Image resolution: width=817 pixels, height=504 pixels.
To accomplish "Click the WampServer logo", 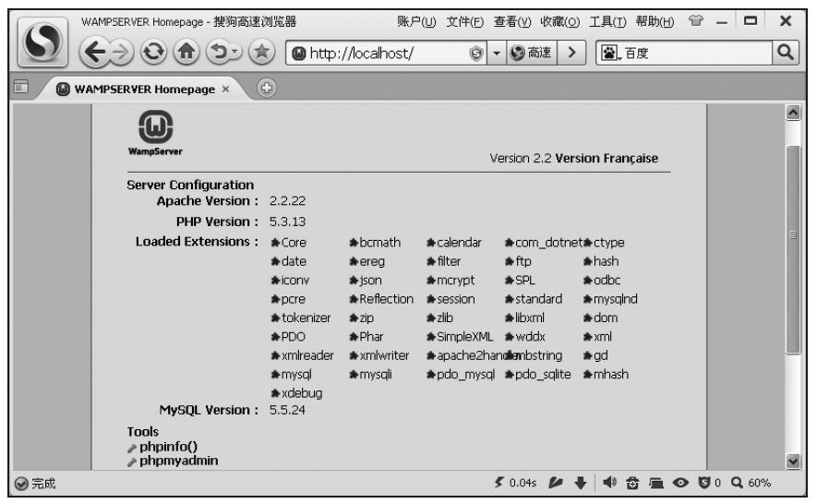I will [x=155, y=133].
